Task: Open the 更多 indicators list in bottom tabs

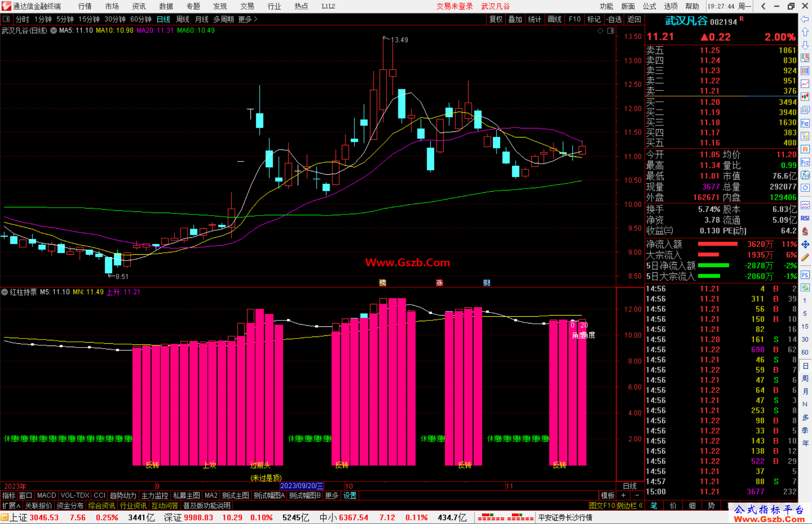Action: (x=332, y=495)
